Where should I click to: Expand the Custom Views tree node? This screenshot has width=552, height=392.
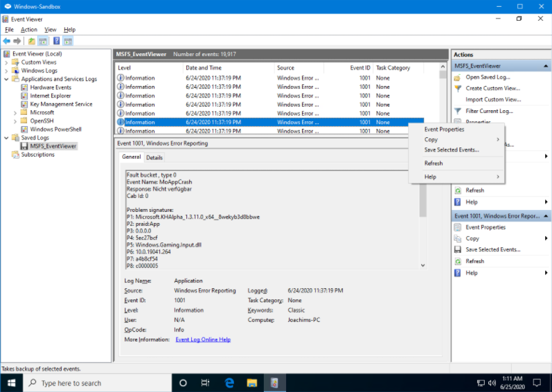6,62
